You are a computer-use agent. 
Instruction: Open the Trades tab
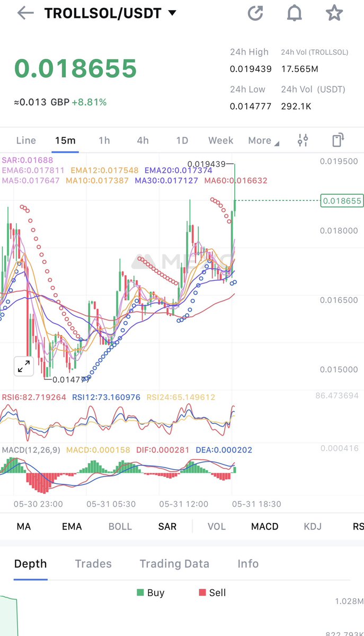click(x=93, y=564)
